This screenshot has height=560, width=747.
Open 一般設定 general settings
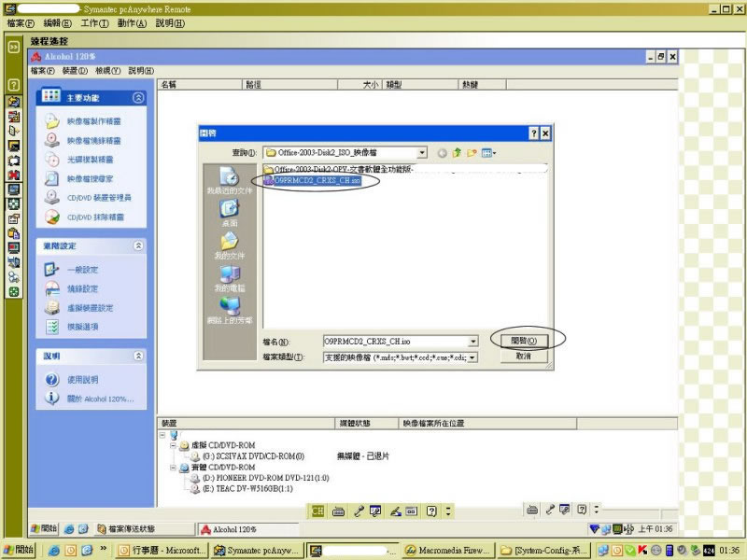[x=82, y=270]
